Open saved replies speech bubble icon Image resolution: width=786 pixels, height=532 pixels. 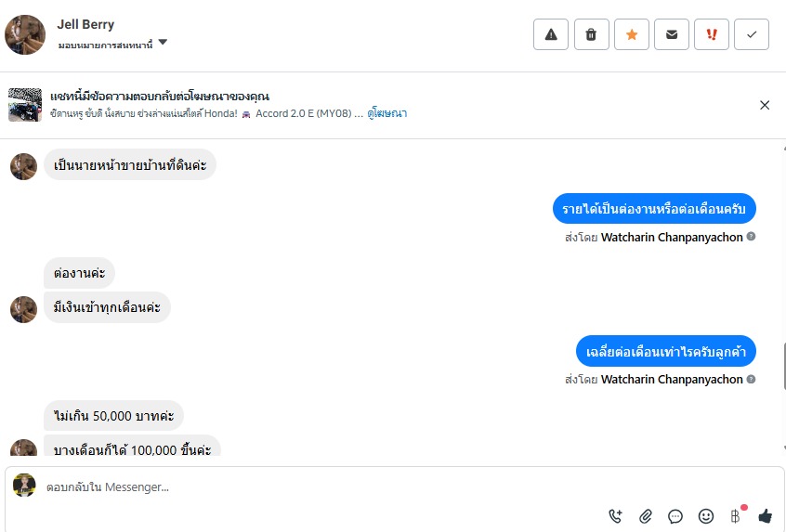675,515
